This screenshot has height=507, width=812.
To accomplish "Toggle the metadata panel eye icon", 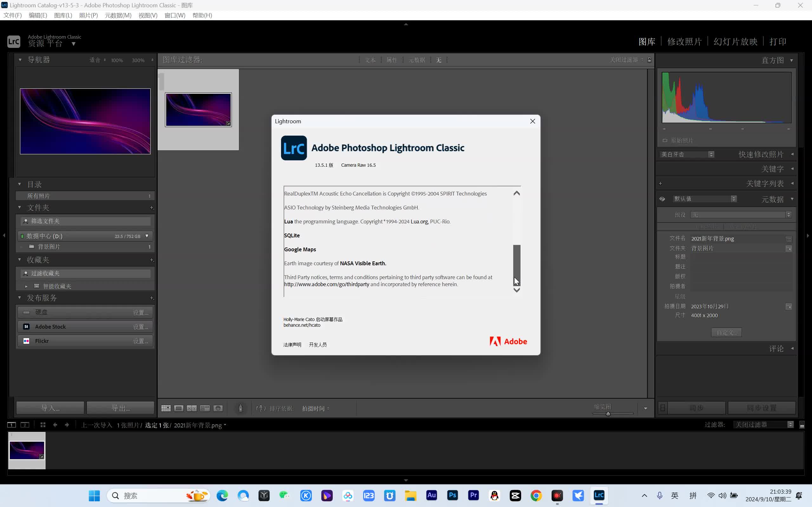I will 662,199.
